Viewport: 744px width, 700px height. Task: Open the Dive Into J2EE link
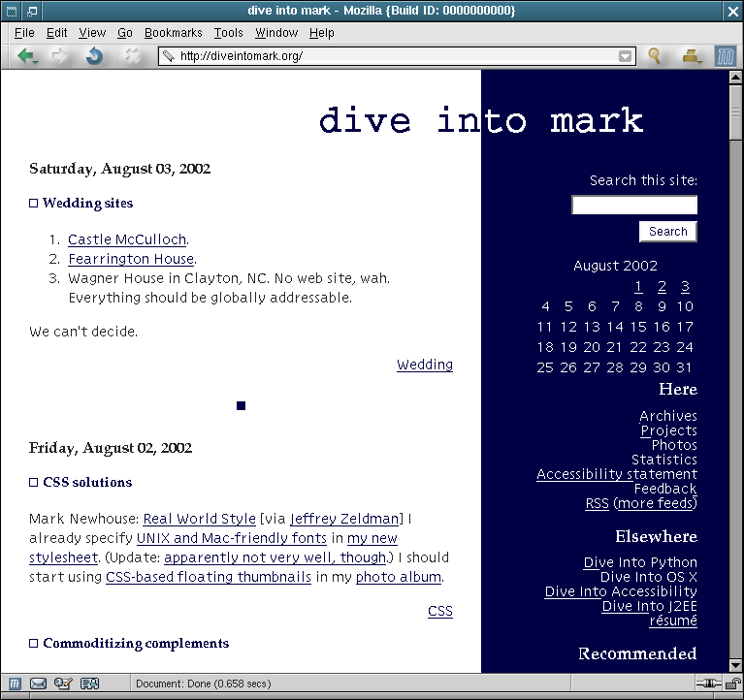point(650,606)
